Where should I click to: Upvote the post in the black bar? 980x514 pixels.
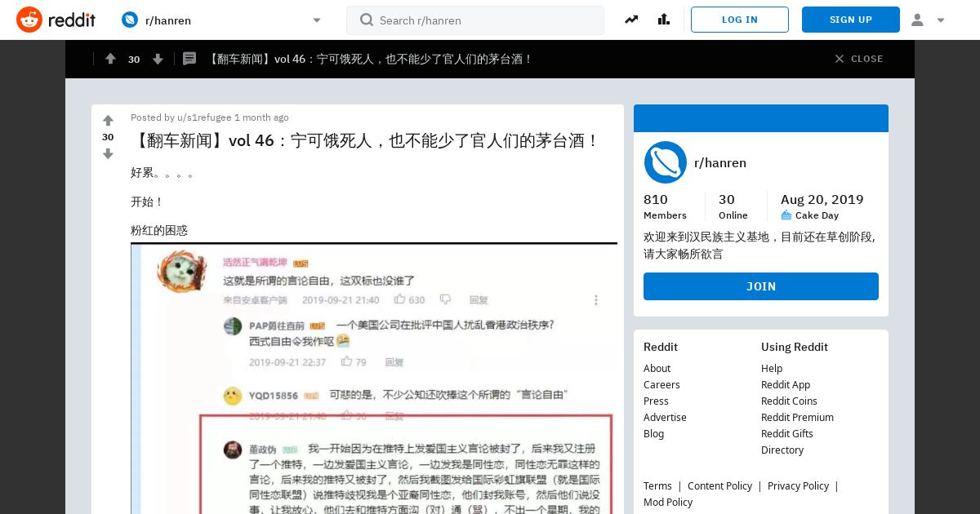tap(110, 59)
